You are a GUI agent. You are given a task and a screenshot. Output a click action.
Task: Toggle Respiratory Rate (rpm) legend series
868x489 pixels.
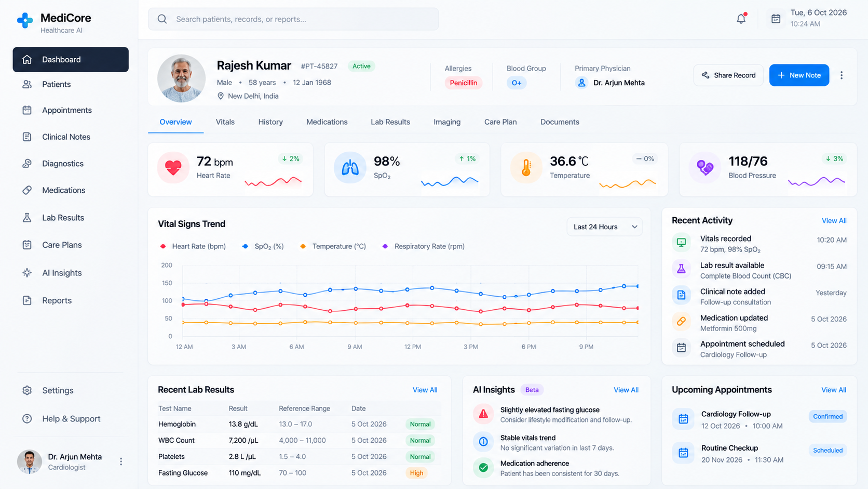click(423, 246)
